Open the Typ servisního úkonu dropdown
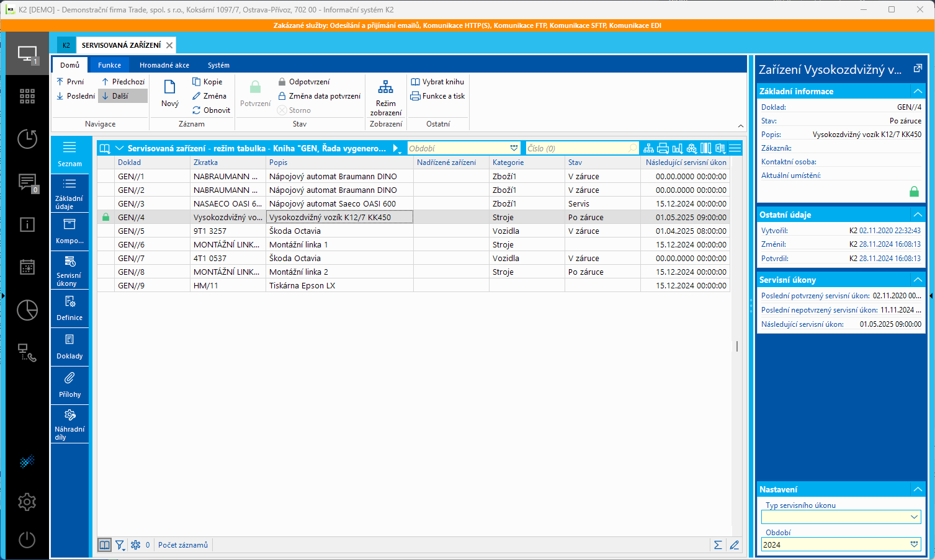This screenshot has width=935, height=560. pos(914,517)
